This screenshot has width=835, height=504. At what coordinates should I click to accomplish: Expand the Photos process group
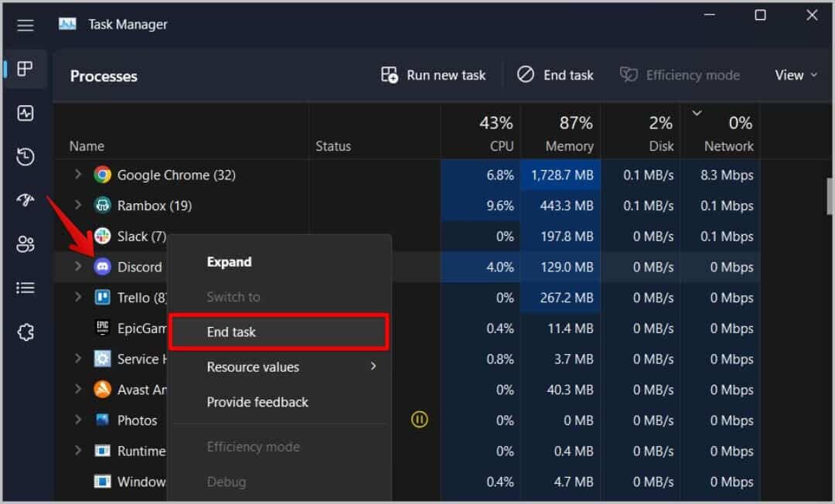(78, 420)
